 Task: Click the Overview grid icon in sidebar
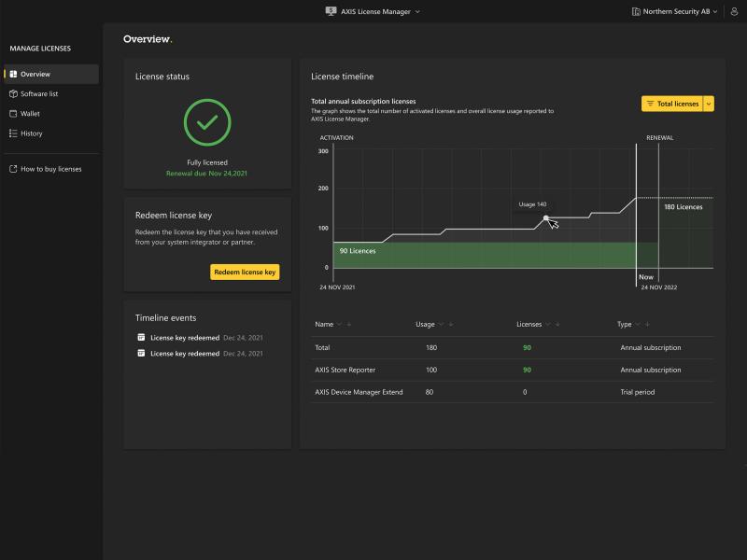coord(13,75)
